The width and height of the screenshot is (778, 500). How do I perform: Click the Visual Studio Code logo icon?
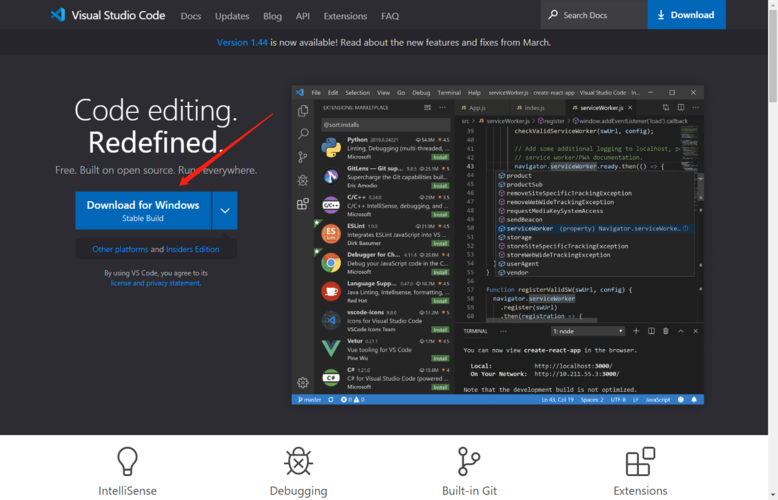(58, 15)
